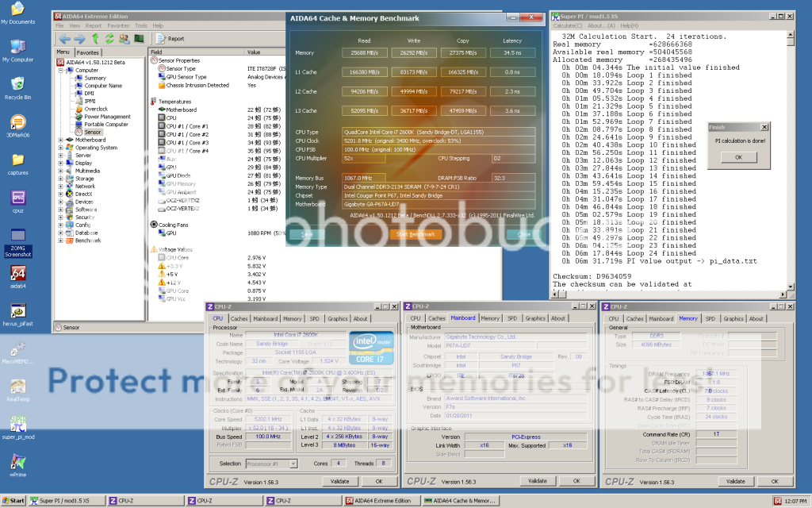Expand the Operating System tree node

tap(60, 148)
